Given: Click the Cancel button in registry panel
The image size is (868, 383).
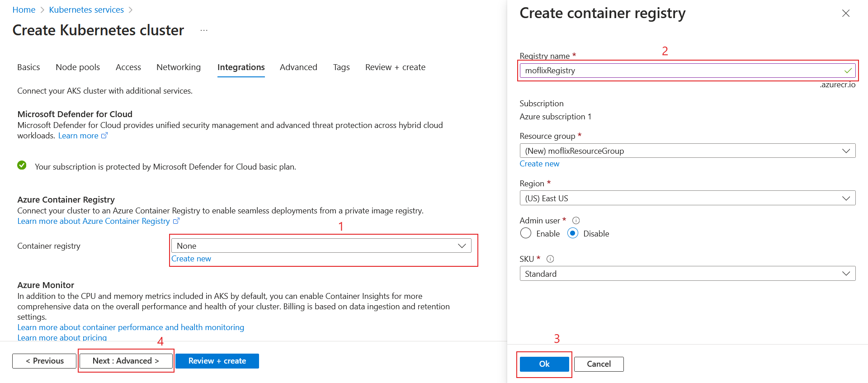Looking at the screenshot, I should click(x=599, y=364).
